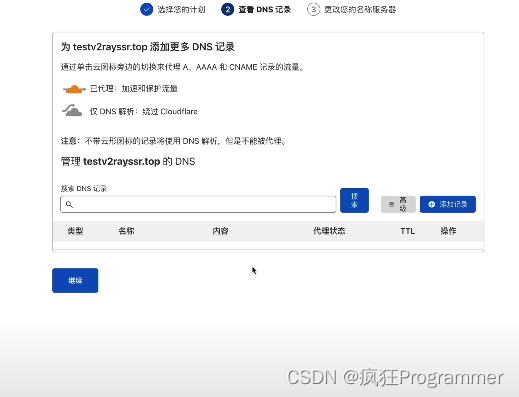Viewport: 519px width, 397px height.
Task: Open the 查看 DNS 记录 step
Action: pos(256,9)
